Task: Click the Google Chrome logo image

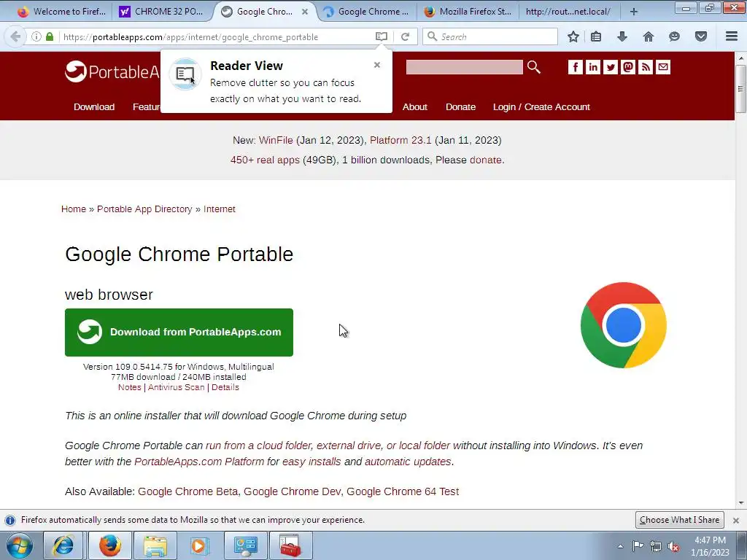Action: [623, 325]
